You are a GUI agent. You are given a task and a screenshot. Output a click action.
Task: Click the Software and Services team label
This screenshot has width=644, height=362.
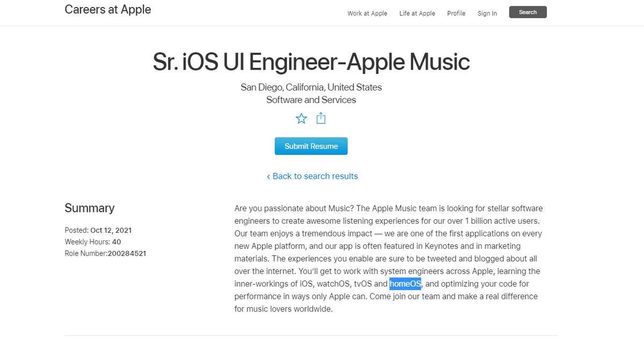click(311, 100)
